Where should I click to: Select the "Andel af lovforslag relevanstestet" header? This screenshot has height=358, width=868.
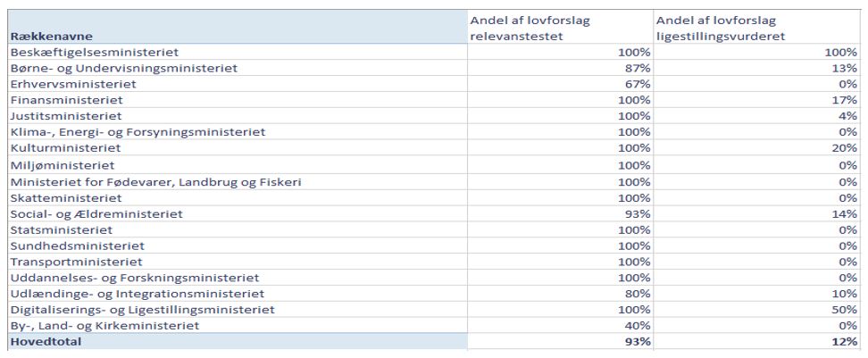pos(530,28)
